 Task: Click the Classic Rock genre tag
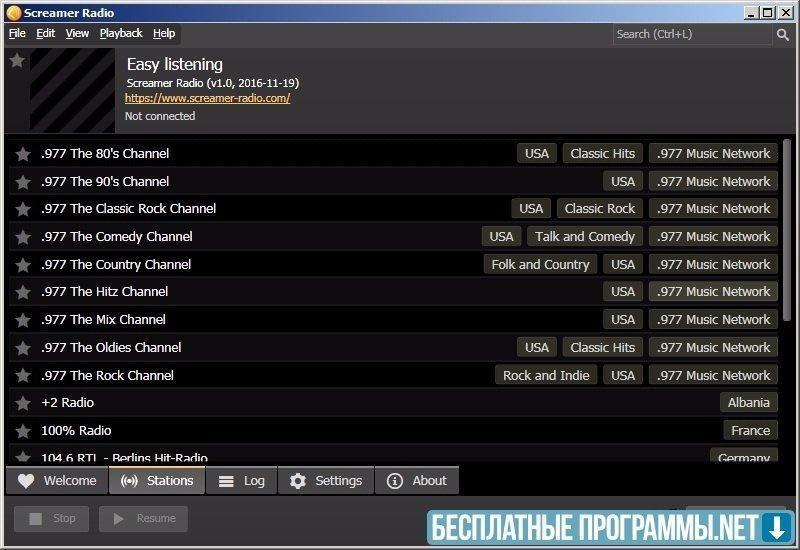tap(599, 209)
